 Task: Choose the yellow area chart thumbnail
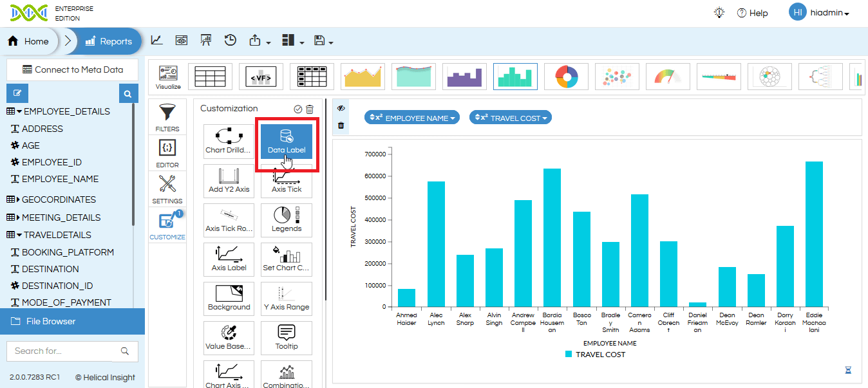(363, 77)
